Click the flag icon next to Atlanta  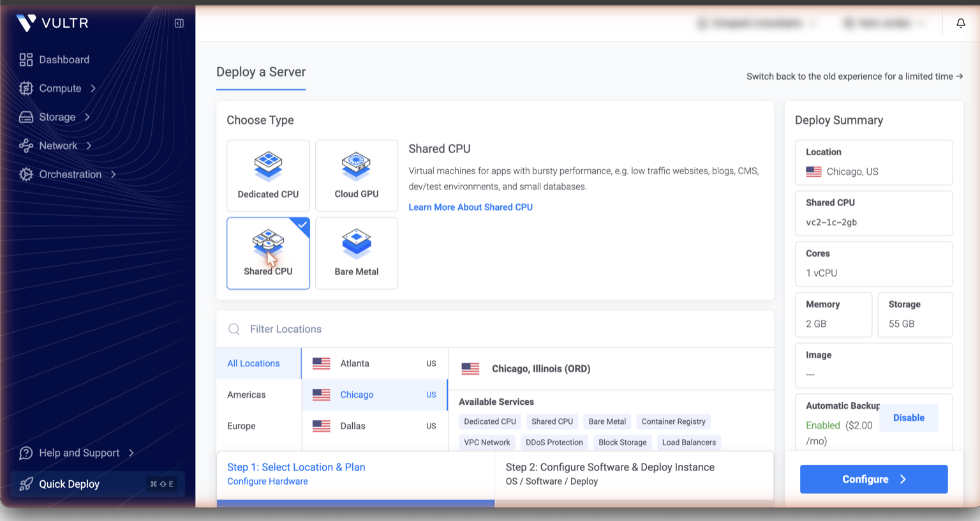[x=322, y=363]
